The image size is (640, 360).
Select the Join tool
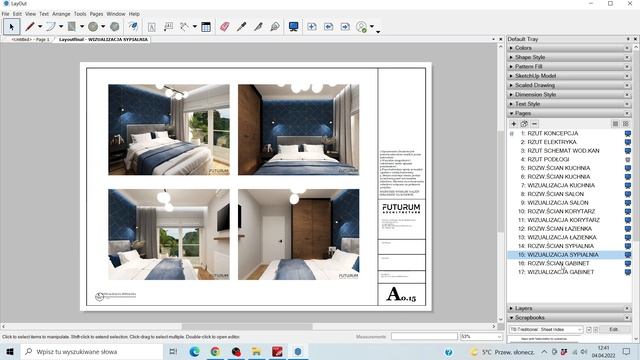(275, 27)
